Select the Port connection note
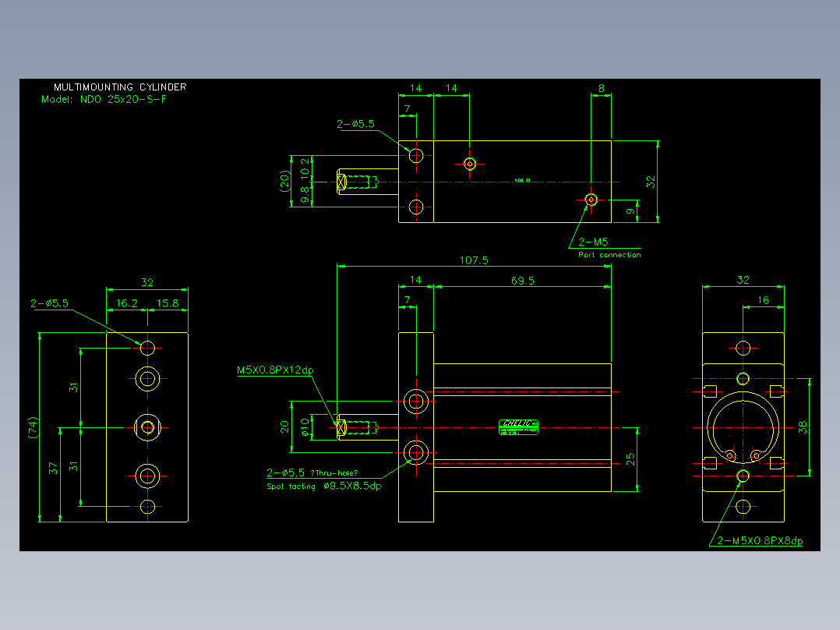Viewport: 840px width, 630px height. (x=609, y=255)
